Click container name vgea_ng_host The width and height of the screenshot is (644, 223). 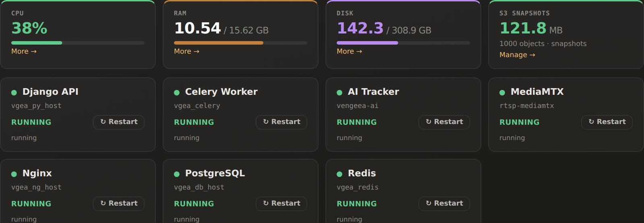click(36, 187)
